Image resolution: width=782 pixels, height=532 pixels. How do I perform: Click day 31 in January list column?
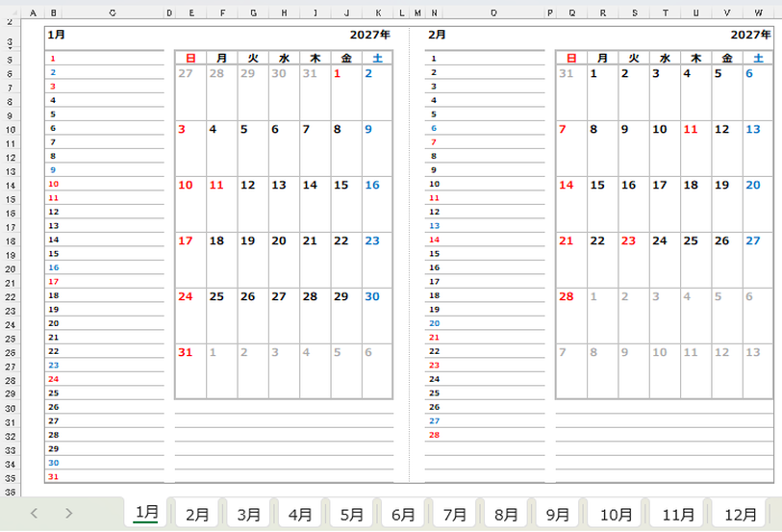point(53,476)
